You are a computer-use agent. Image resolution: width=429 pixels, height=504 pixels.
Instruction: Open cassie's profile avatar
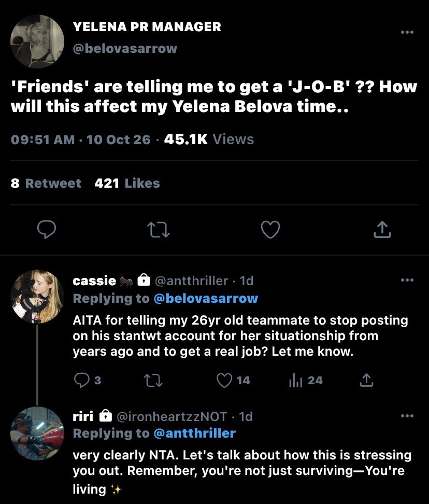(37, 297)
